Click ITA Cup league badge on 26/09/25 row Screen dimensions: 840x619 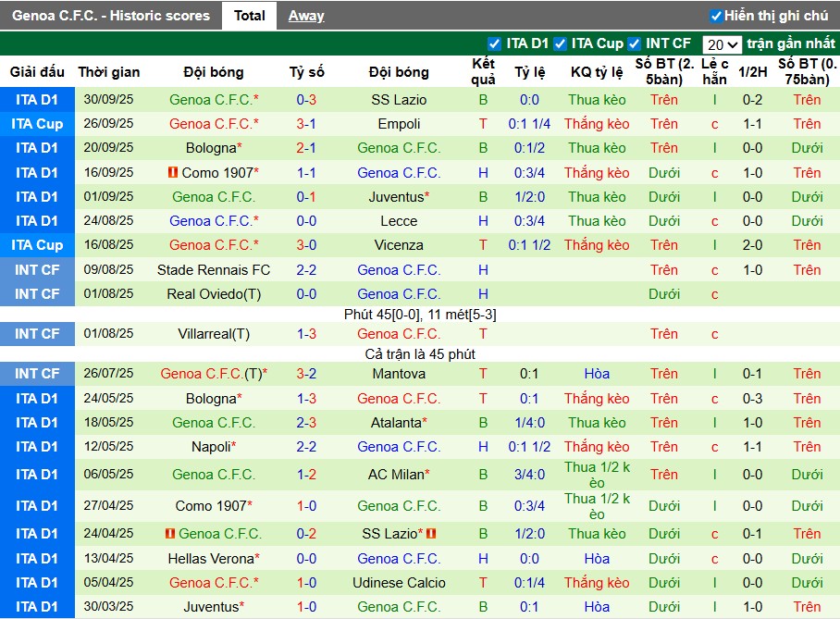[x=37, y=124]
